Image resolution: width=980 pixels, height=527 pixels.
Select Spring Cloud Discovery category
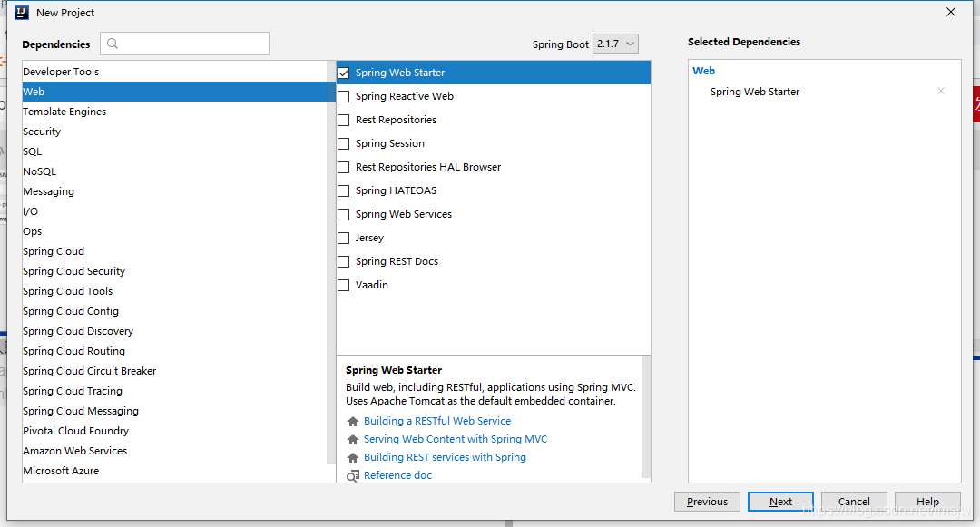pos(174,332)
